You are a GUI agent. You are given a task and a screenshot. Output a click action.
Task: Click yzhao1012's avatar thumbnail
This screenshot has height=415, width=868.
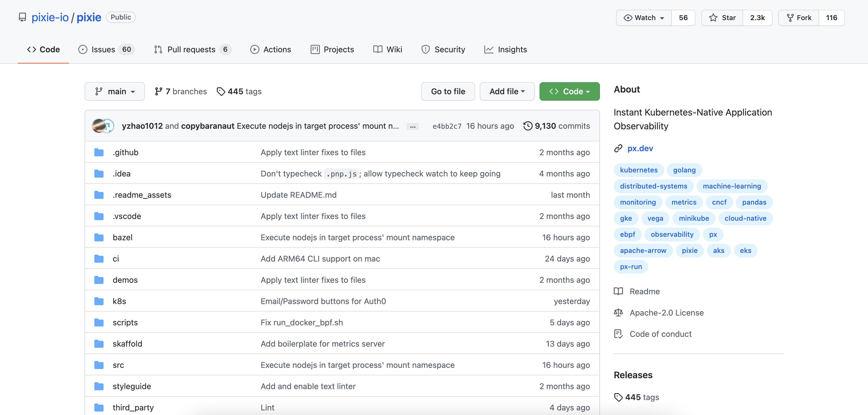(99, 126)
